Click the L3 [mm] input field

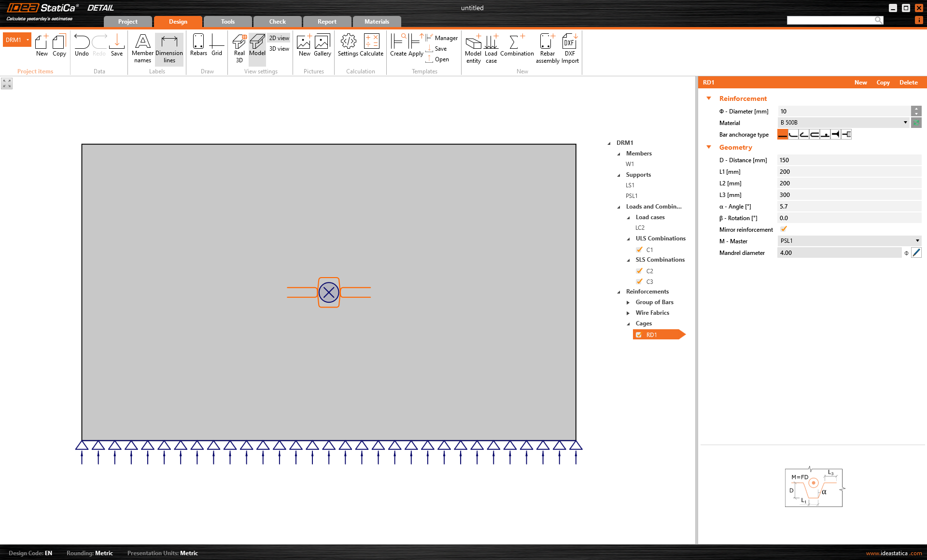click(849, 195)
